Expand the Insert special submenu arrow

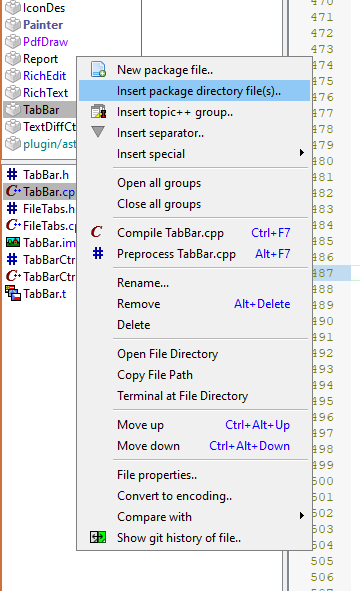(302, 153)
